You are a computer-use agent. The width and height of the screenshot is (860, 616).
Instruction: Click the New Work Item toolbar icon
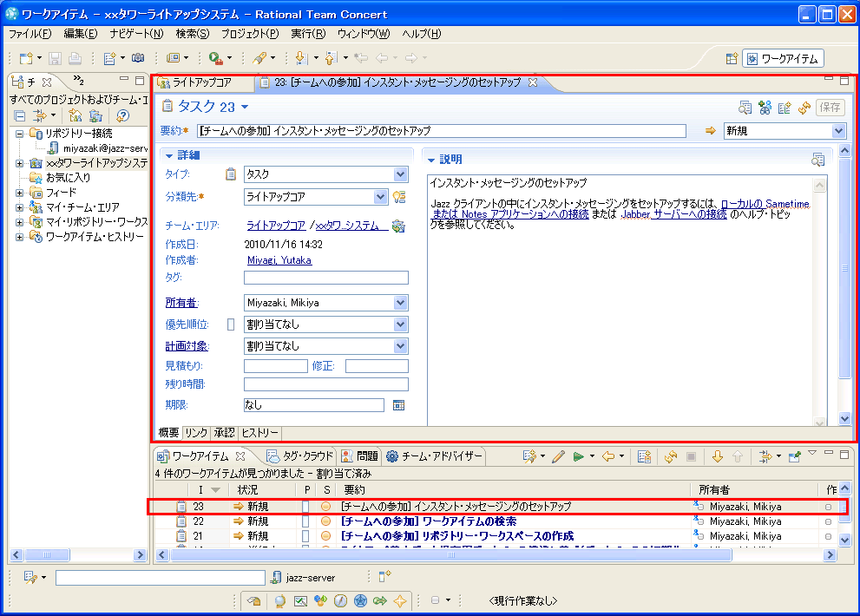pos(109,57)
